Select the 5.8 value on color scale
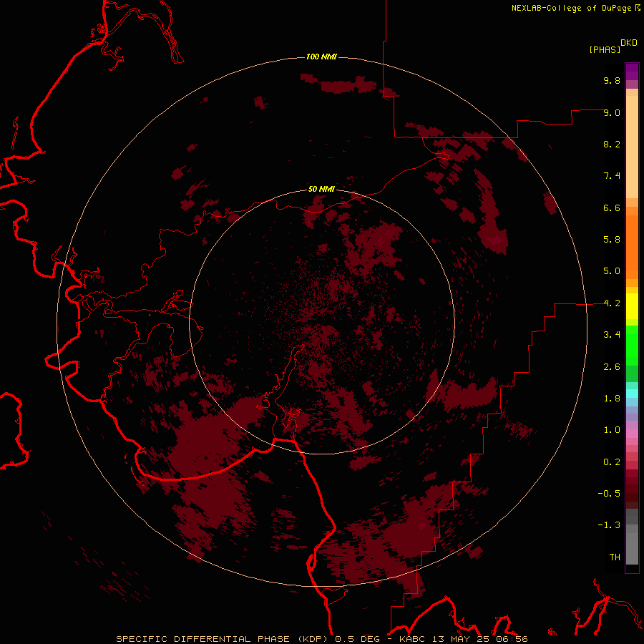Screen dimensions: 644x644 [x=612, y=240]
